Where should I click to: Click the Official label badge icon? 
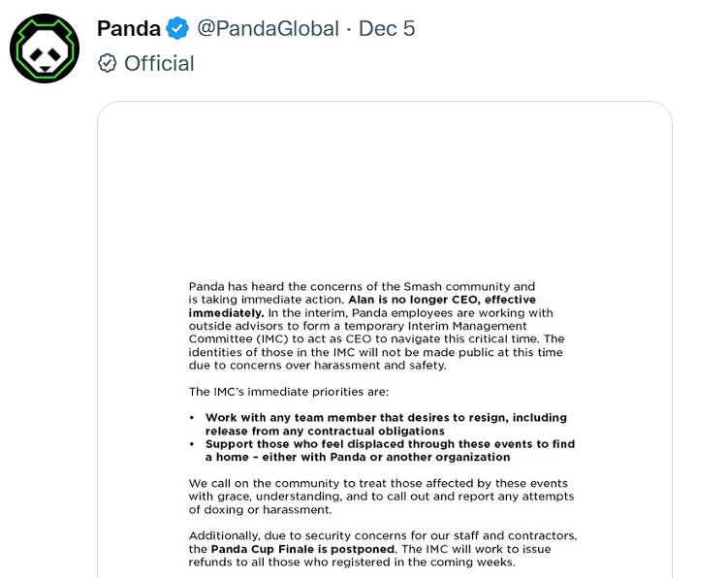coord(108,63)
